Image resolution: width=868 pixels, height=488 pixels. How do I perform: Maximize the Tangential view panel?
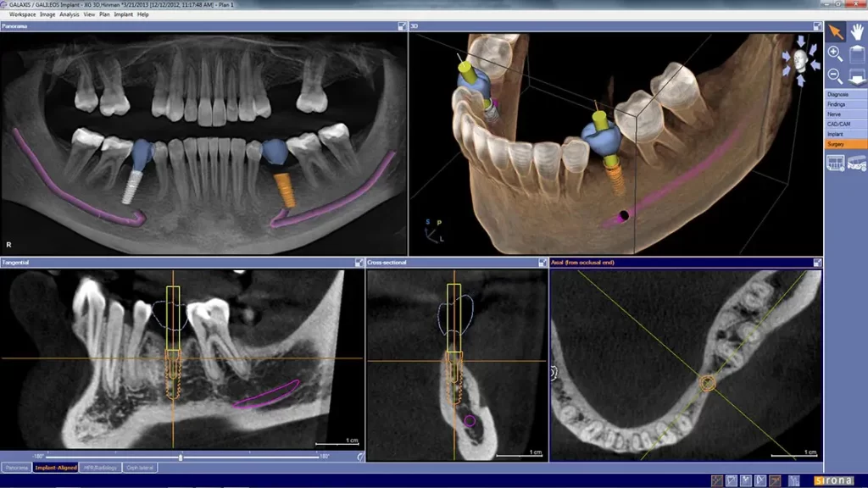359,263
